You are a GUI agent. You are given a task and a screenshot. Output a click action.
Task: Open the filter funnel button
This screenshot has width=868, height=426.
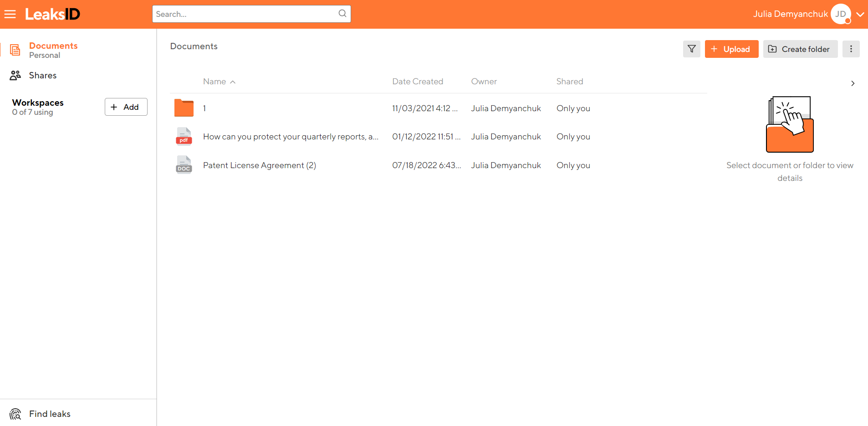691,49
